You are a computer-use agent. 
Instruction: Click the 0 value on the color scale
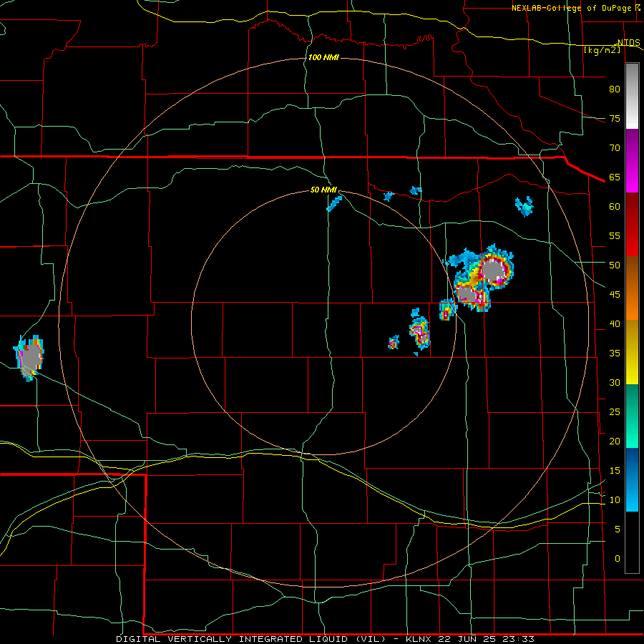pyautogui.click(x=618, y=559)
